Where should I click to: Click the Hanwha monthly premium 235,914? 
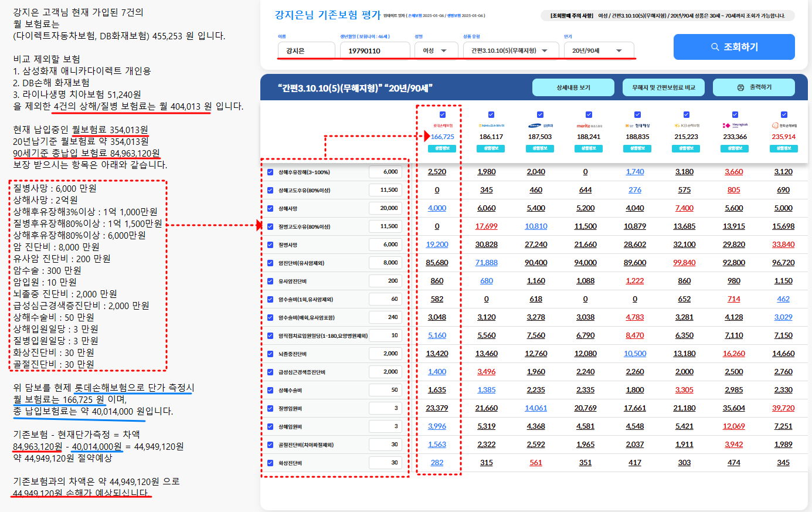click(x=784, y=137)
